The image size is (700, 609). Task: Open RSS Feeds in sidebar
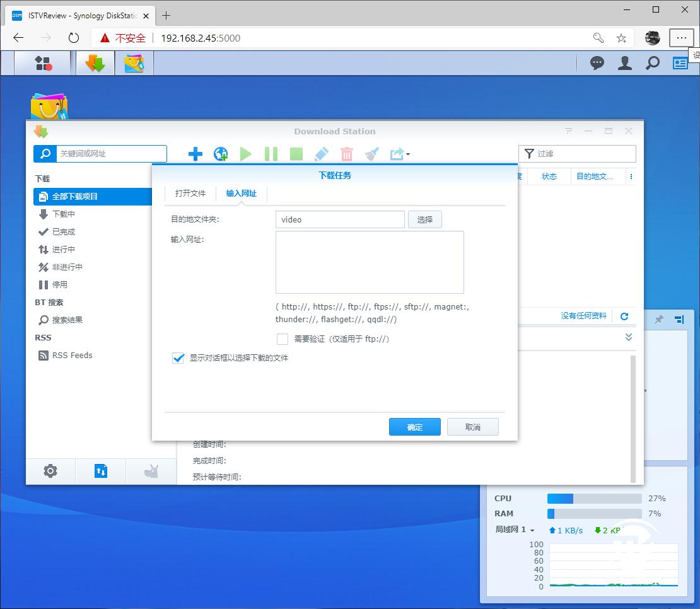coord(73,355)
